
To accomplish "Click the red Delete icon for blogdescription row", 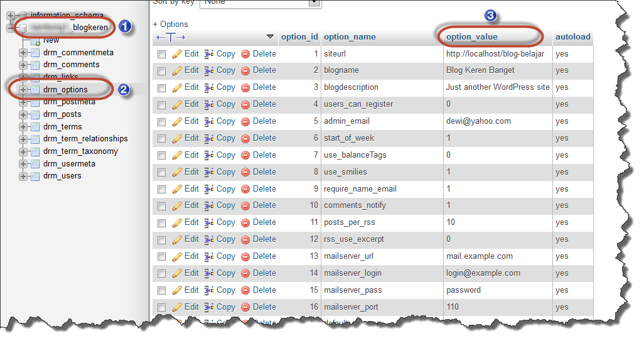I will click(245, 88).
